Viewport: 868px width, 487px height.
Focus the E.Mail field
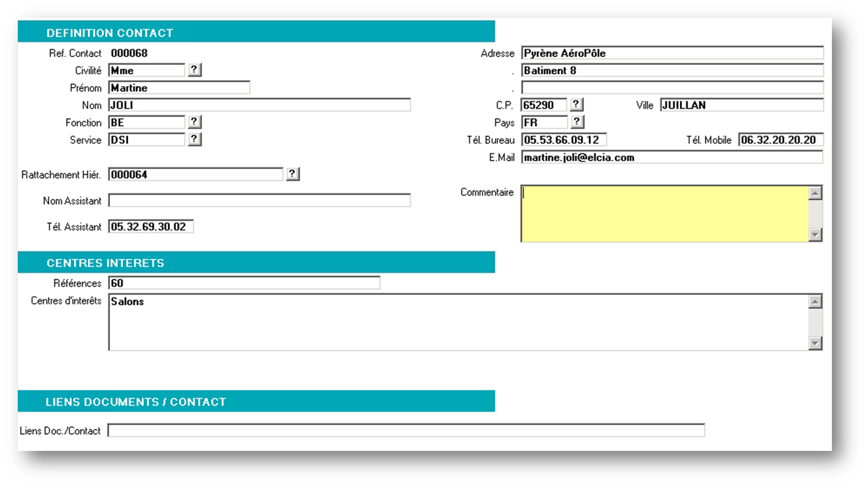coord(671,158)
